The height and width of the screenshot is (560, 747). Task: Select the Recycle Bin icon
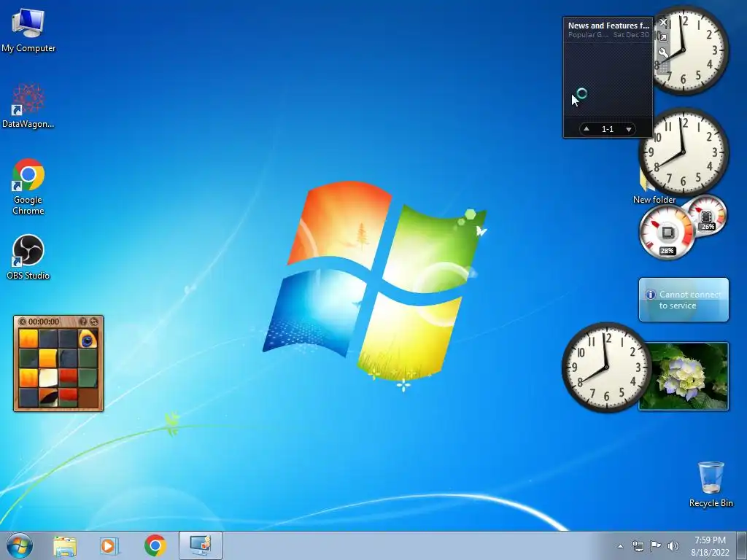click(x=711, y=484)
